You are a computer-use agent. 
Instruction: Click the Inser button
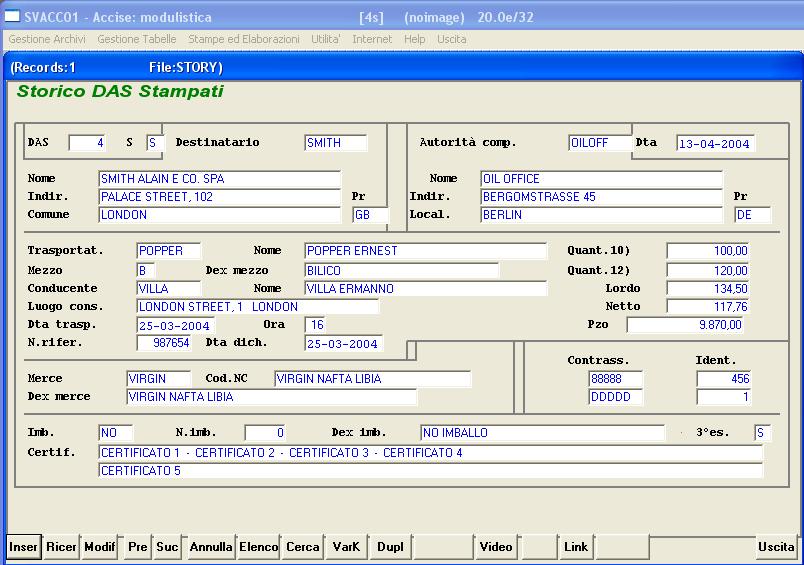[x=24, y=547]
